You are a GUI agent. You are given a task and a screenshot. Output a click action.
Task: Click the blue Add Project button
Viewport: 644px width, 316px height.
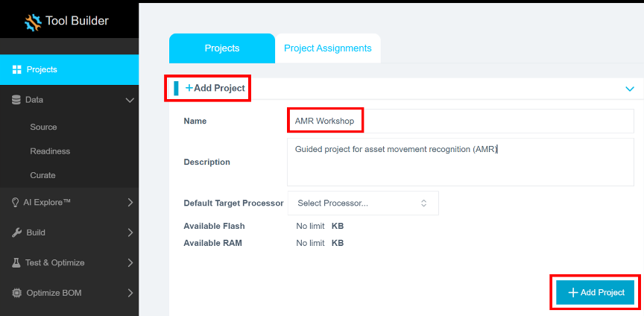tap(596, 293)
